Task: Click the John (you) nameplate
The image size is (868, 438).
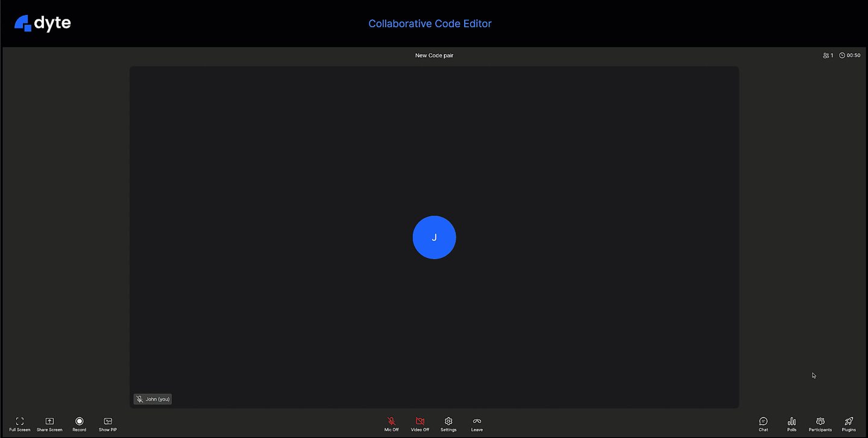Action: [153, 398]
